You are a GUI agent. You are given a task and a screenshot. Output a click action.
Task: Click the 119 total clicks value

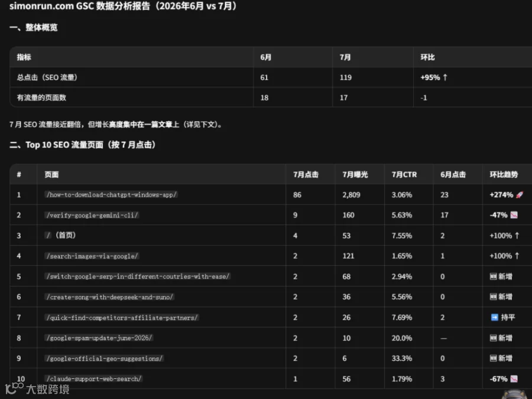pyautogui.click(x=346, y=77)
